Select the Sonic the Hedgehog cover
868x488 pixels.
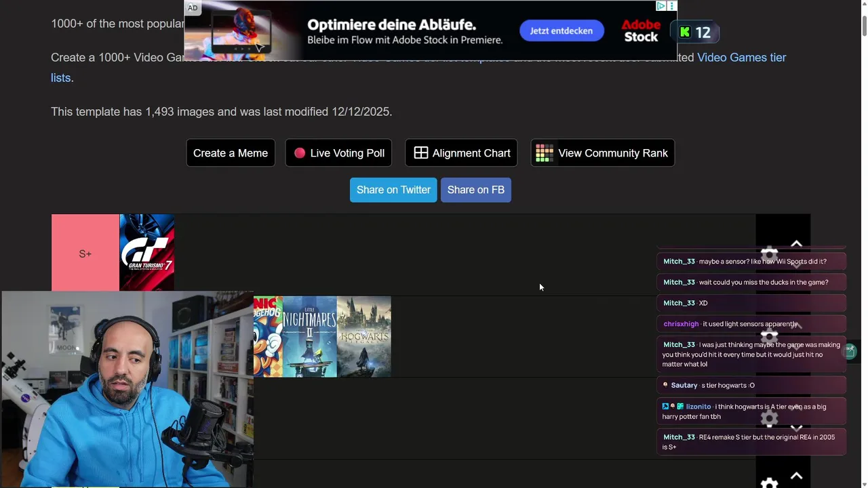[268, 336]
